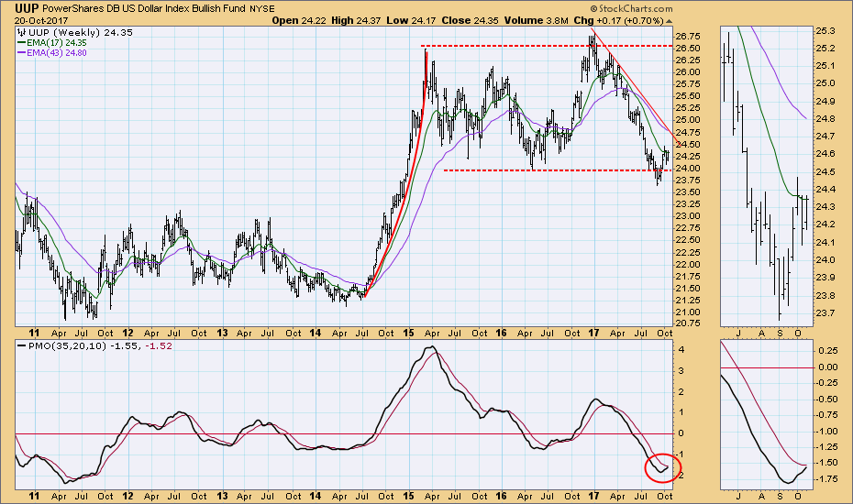
Task: Click the EMA(43) 24.80 legend entry
Action: pos(57,53)
